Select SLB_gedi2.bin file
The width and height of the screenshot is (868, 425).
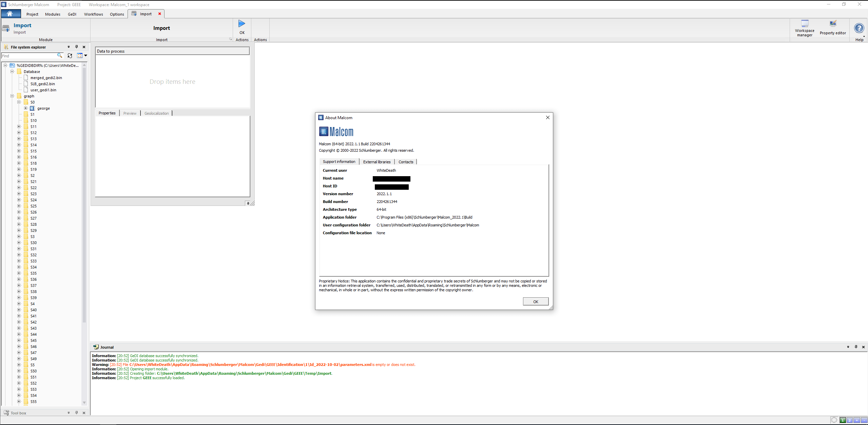point(43,84)
